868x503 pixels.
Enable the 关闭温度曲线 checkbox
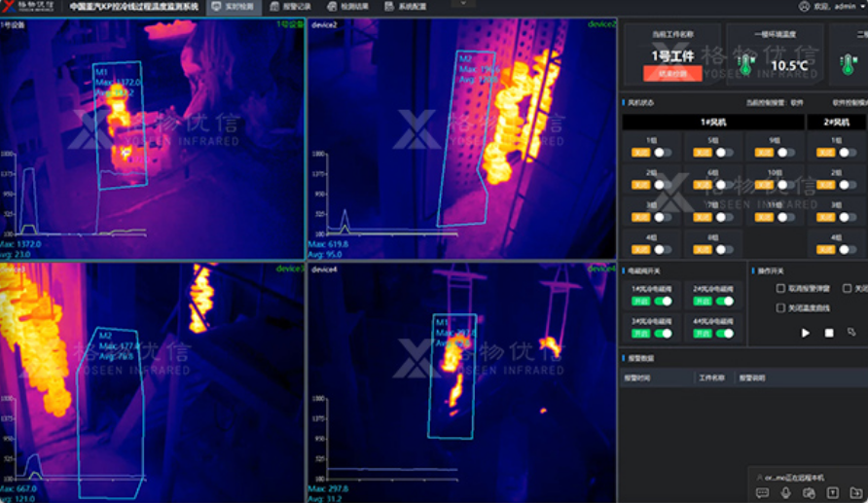tap(780, 307)
